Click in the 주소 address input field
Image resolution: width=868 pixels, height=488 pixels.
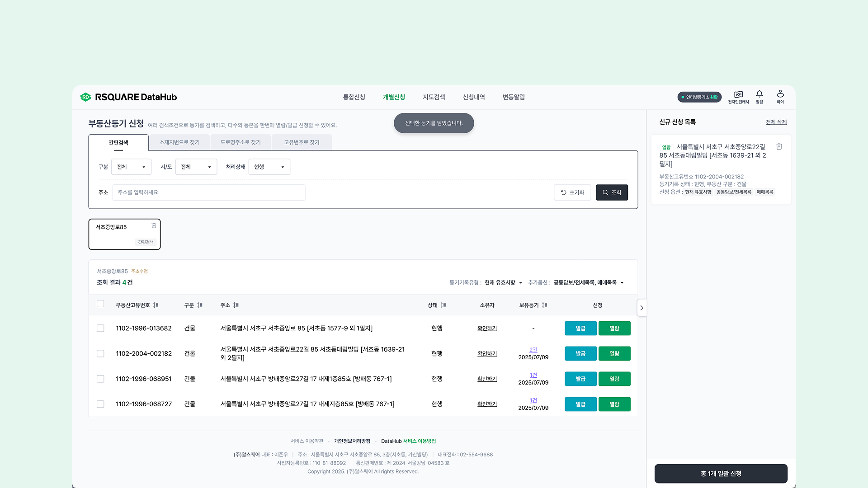(209, 192)
